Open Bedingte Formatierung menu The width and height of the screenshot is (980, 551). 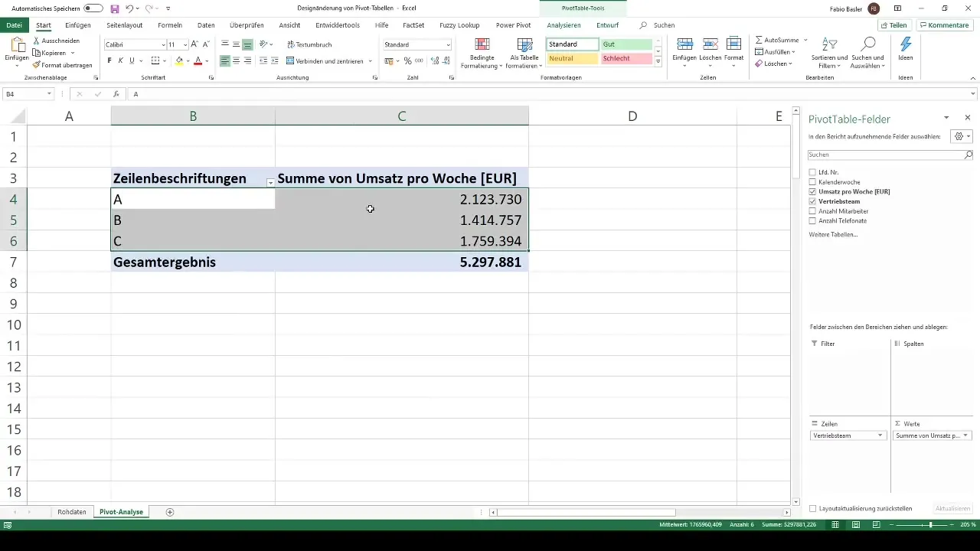point(482,53)
